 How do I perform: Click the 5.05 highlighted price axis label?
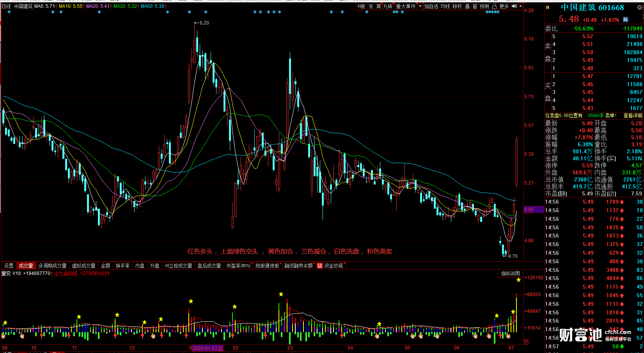pyautogui.click(x=534, y=209)
